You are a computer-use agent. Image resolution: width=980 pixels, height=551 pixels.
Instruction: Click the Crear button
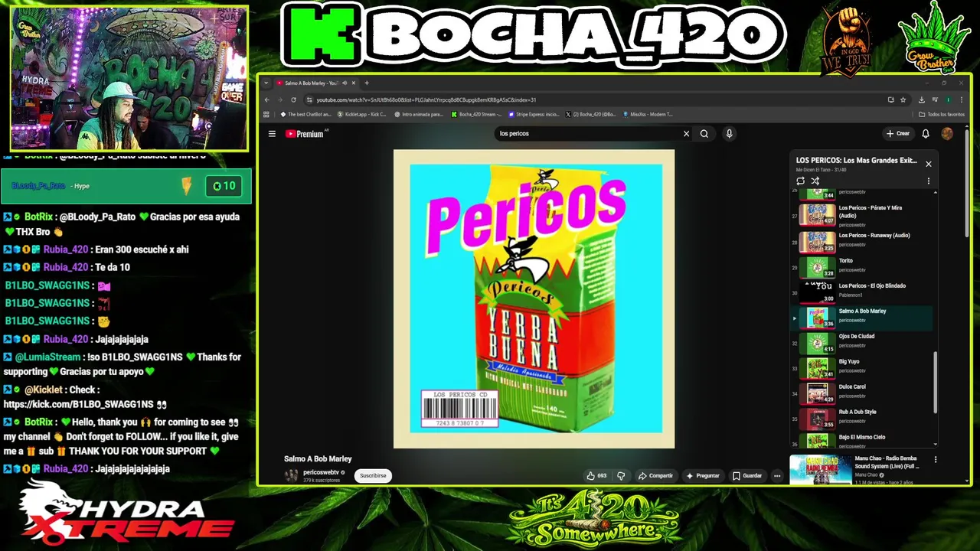pos(898,134)
